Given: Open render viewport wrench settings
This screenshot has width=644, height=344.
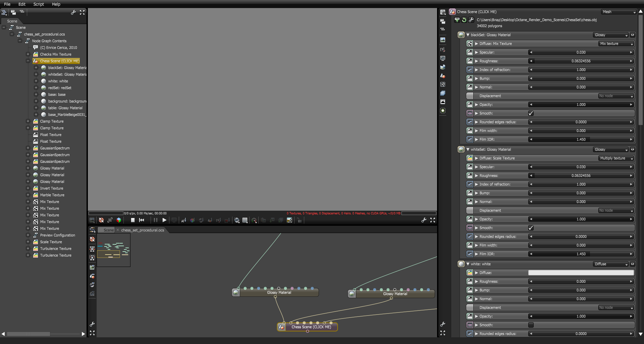Looking at the screenshot, I should (424, 220).
